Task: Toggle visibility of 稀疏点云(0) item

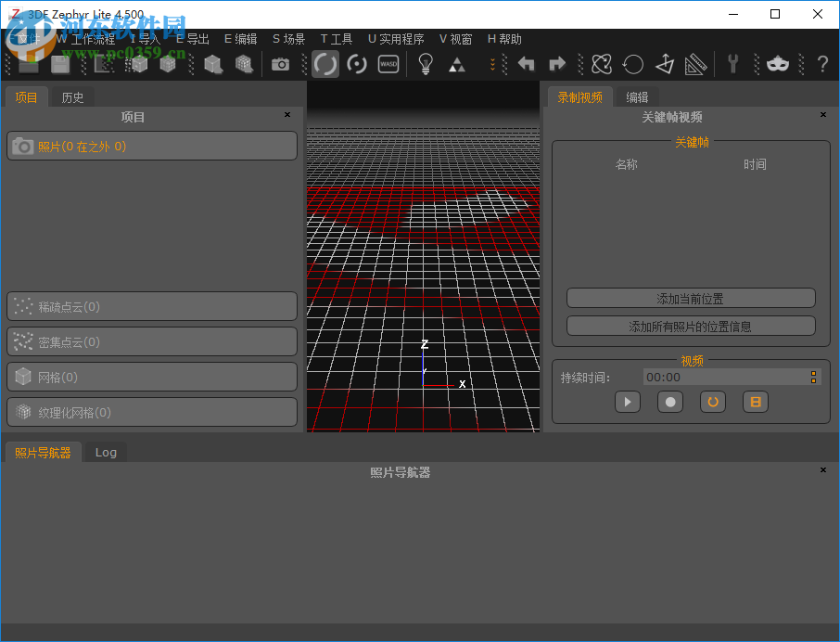Action: (x=151, y=306)
